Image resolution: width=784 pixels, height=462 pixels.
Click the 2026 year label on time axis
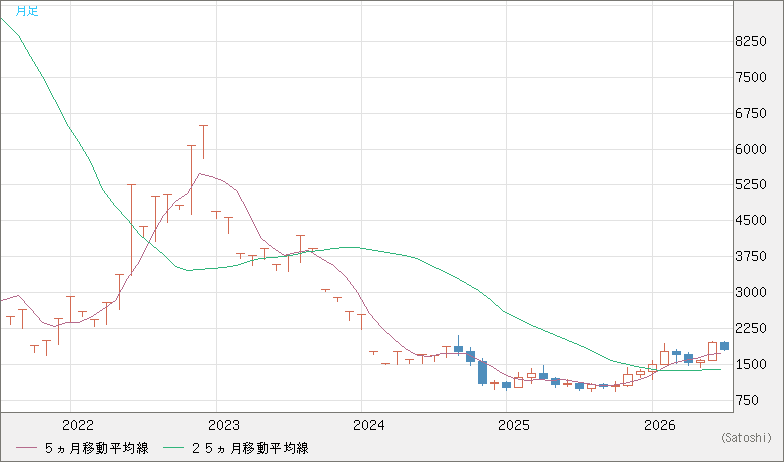[660, 426]
